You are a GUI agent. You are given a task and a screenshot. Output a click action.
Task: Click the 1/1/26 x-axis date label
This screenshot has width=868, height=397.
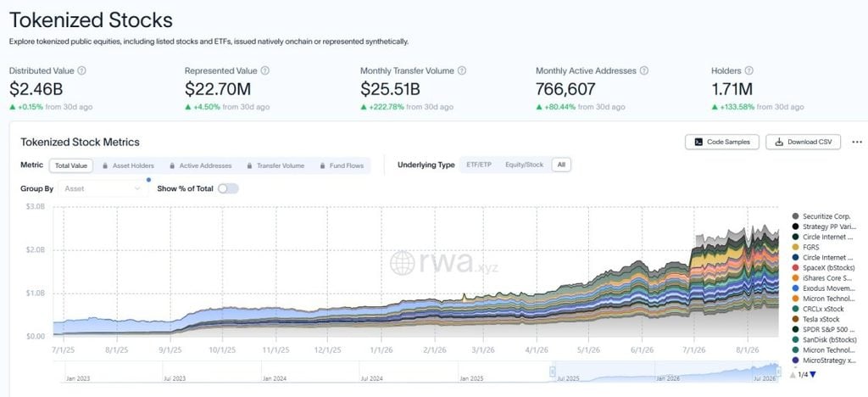click(x=381, y=350)
